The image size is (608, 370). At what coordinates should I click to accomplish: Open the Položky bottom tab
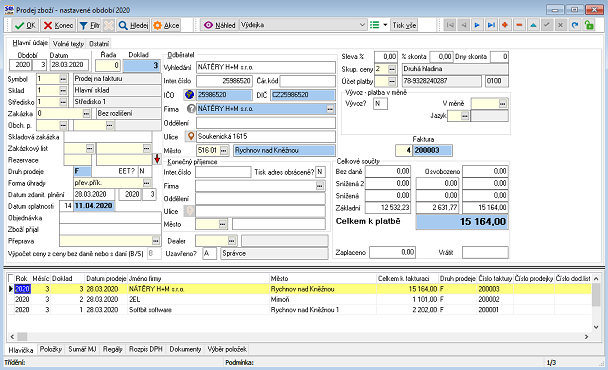click(x=50, y=349)
